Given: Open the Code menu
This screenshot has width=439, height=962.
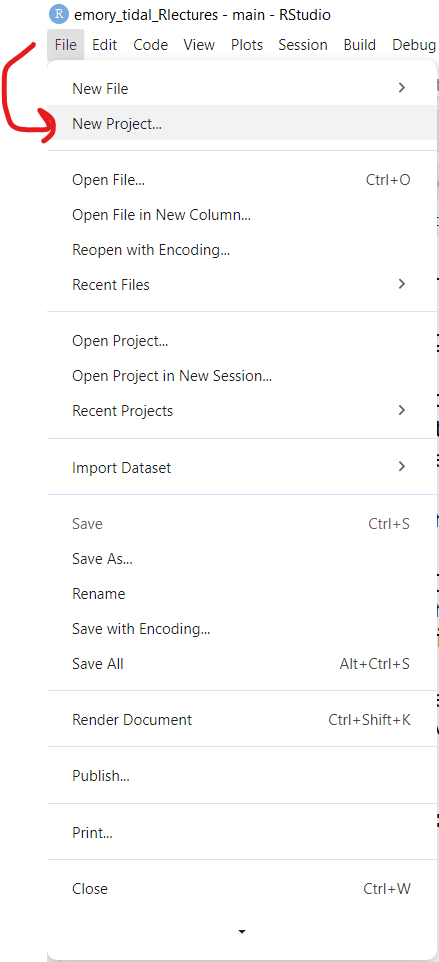Looking at the screenshot, I should 150,45.
